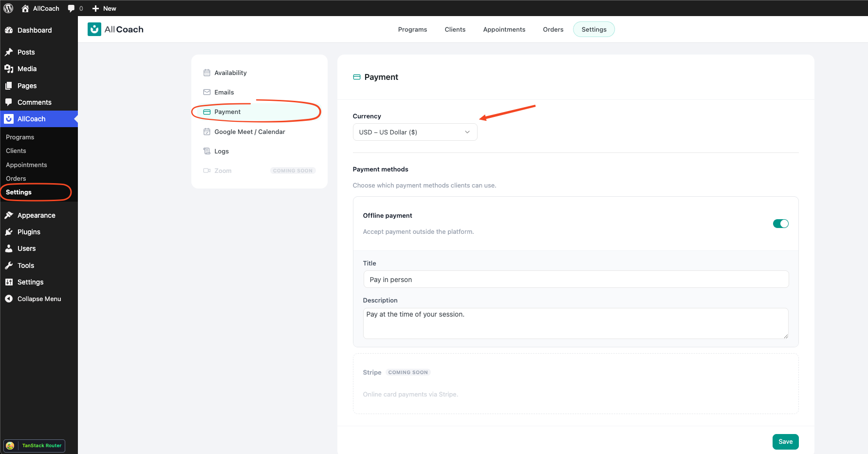
Task: Open the comments bubble in admin bar
Action: [x=72, y=8]
